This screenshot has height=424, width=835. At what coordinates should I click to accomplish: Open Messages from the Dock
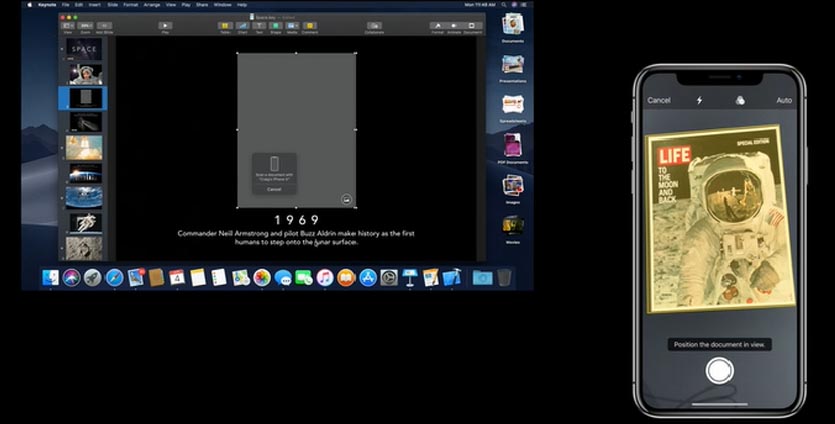pyautogui.click(x=283, y=278)
